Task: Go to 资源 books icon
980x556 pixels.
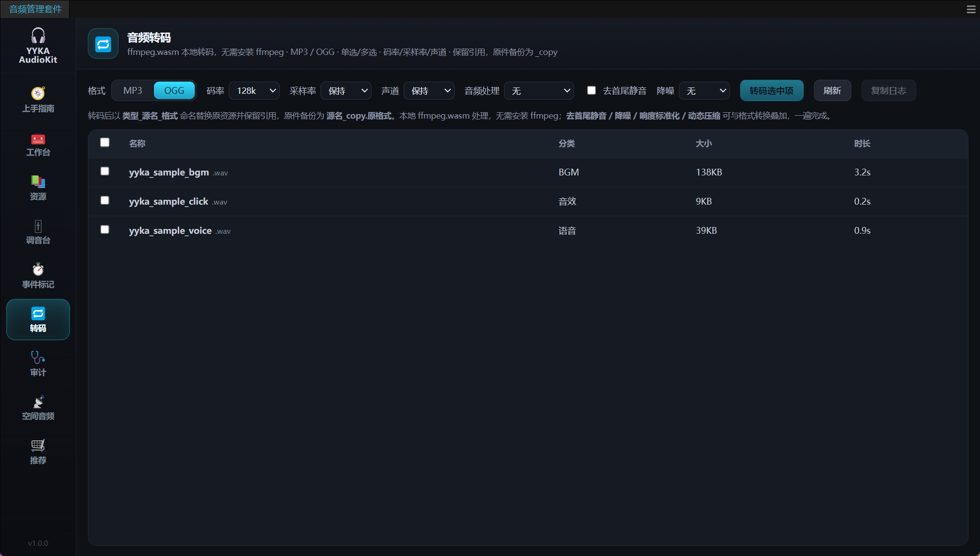Action: click(x=38, y=182)
